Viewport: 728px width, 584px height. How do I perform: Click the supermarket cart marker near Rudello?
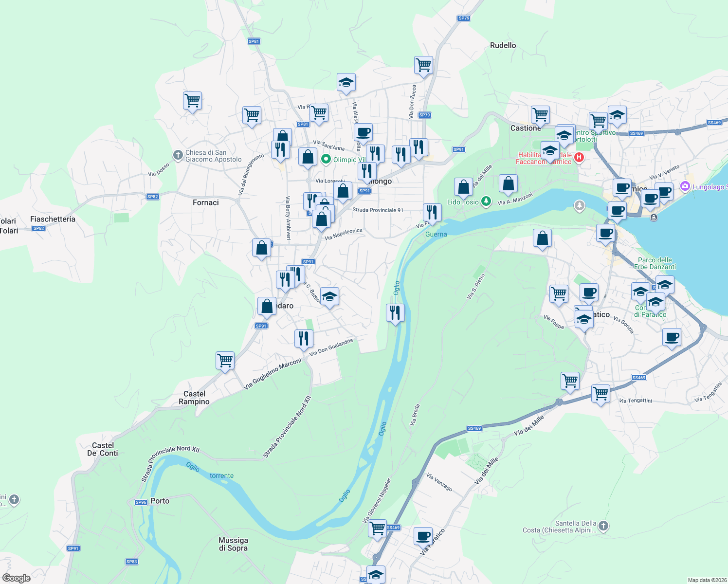[x=423, y=65]
